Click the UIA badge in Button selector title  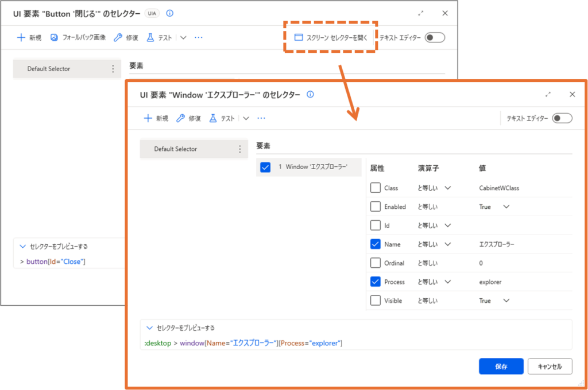[152, 14]
